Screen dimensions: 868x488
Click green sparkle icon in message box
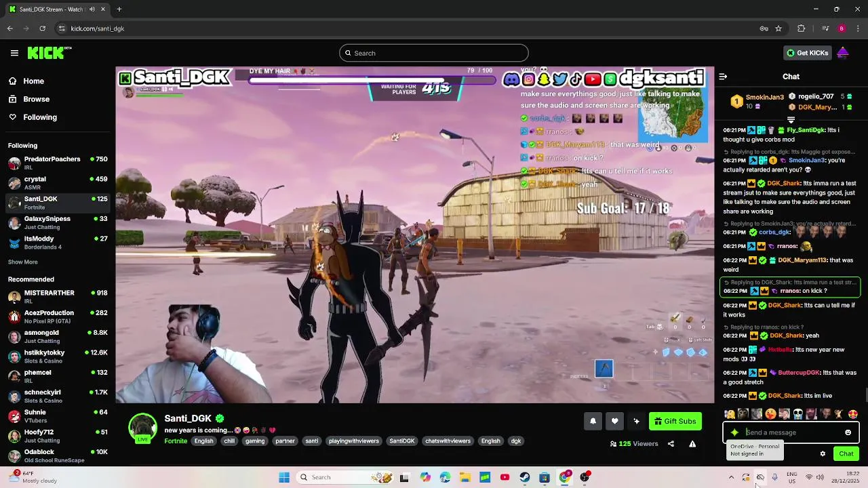(734, 432)
